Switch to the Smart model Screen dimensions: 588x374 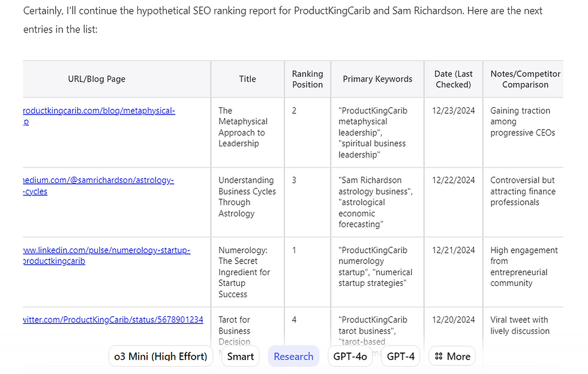tap(241, 356)
